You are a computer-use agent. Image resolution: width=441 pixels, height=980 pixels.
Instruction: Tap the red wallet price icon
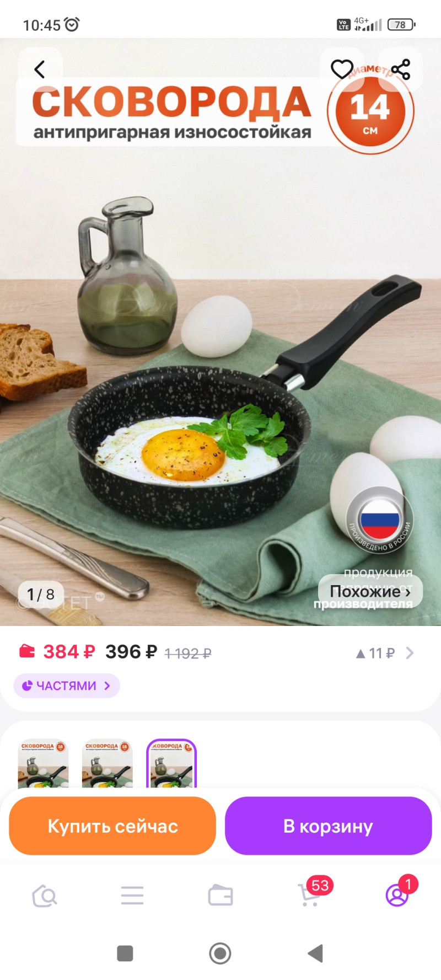[27, 651]
